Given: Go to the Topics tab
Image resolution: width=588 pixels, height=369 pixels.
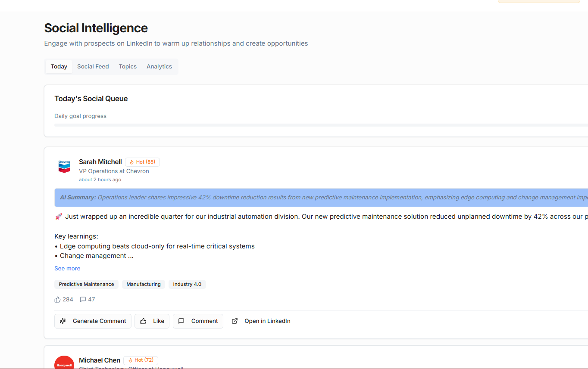Looking at the screenshot, I should [128, 67].
